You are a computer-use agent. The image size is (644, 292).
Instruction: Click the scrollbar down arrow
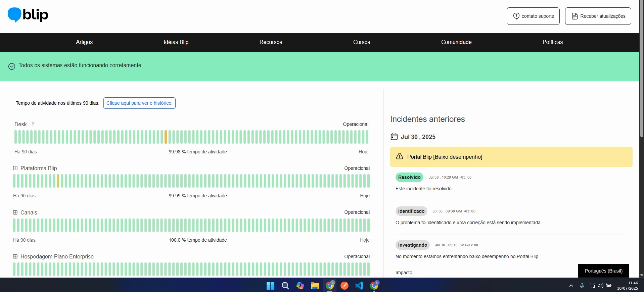click(x=642, y=275)
